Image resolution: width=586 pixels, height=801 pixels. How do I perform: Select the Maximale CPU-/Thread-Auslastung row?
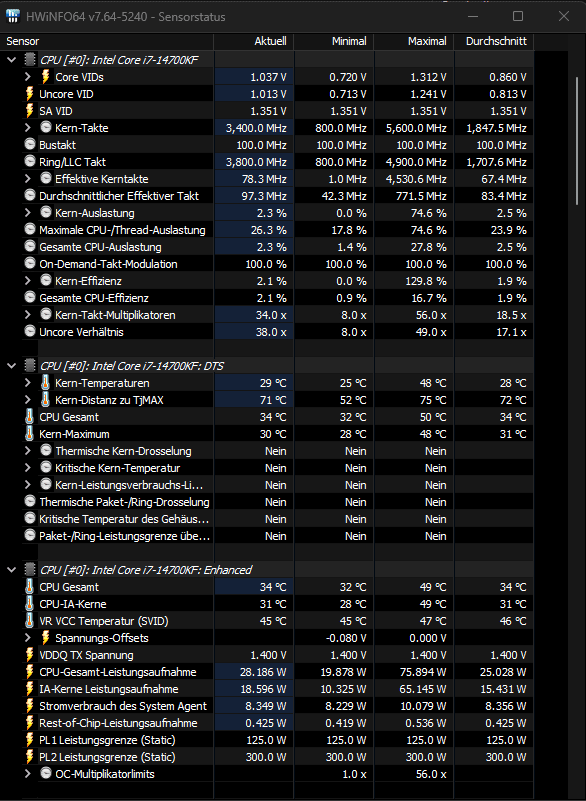tap(278, 230)
